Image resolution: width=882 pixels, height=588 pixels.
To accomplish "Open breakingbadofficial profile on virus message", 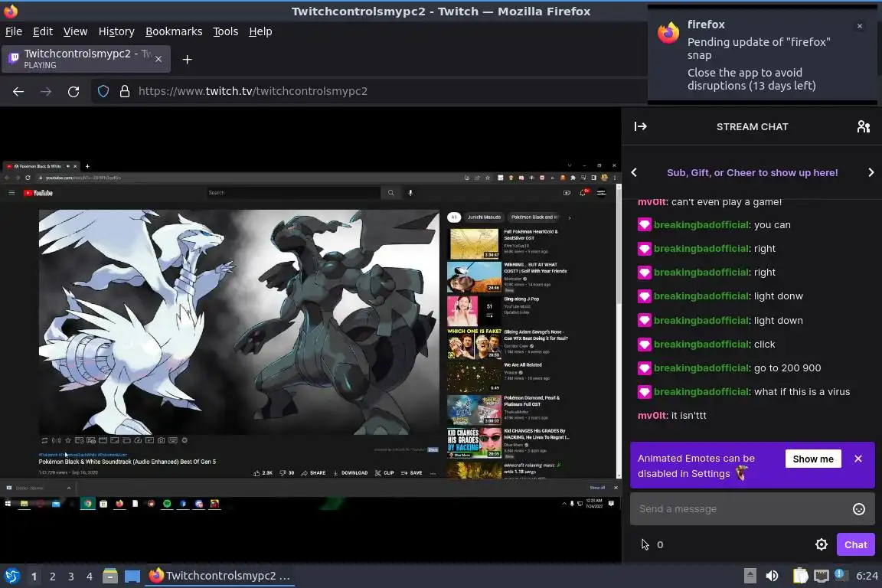I will (701, 392).
